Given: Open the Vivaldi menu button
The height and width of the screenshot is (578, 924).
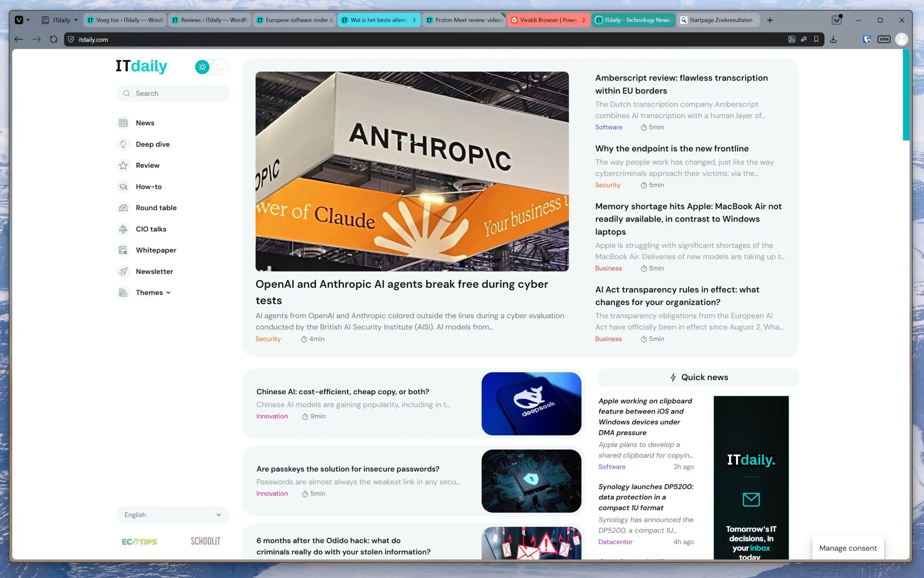Looking at the screenshot, I should click(19, 20).
